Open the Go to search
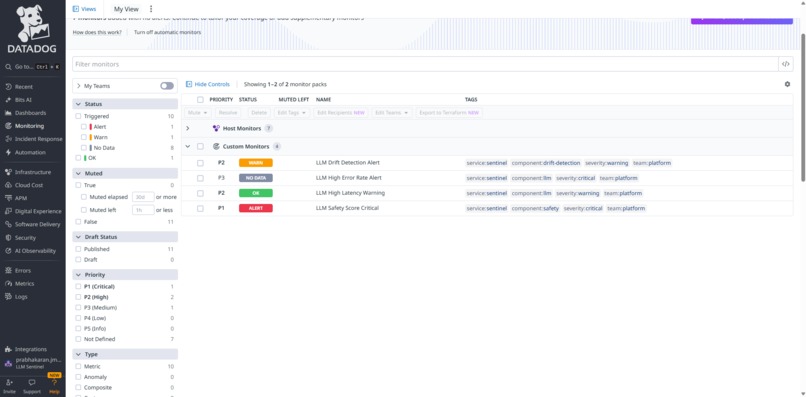 [x=32, y=67]
